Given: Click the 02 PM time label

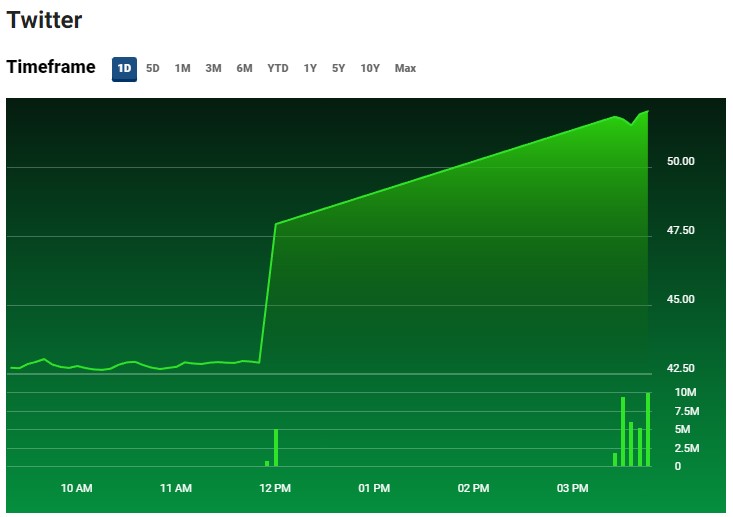Looking at the screenshot, I should coord(473,488).
